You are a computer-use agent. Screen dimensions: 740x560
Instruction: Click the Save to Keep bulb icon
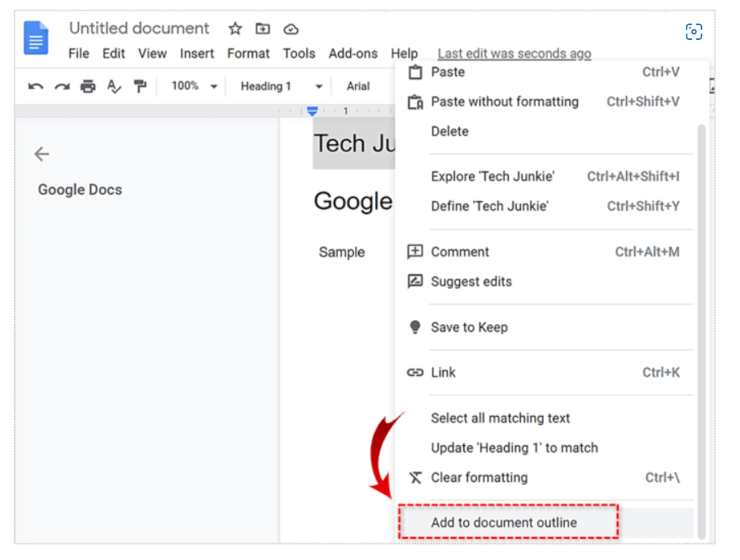tap(415, 327)
